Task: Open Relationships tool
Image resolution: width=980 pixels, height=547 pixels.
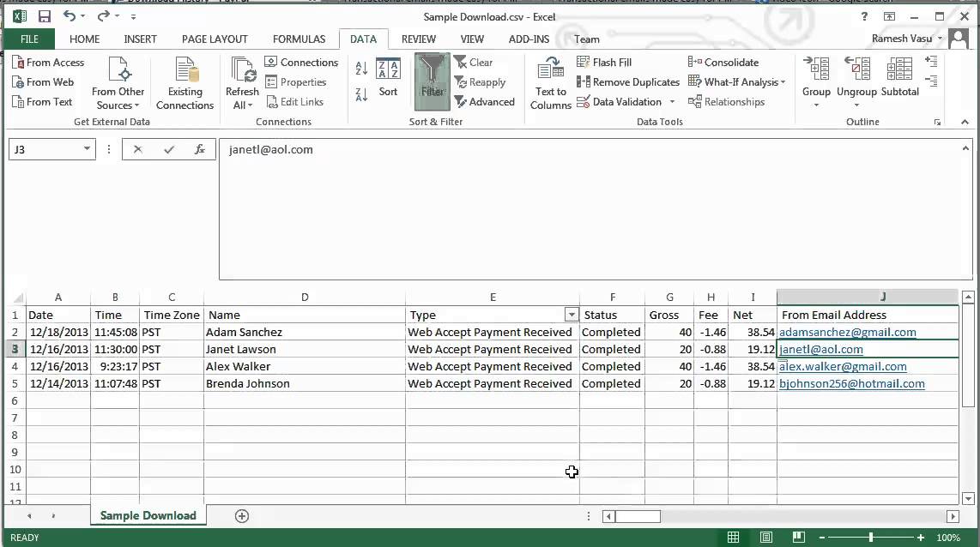Action: click(726, 102)
